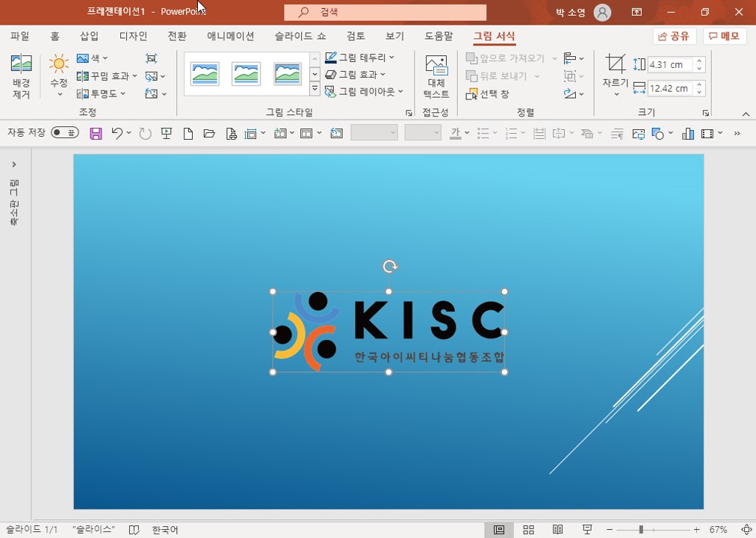The width and height of the screenshot is (756, 538).
Task: Increase picture height with up stepper
Action: tap(699, 61)
